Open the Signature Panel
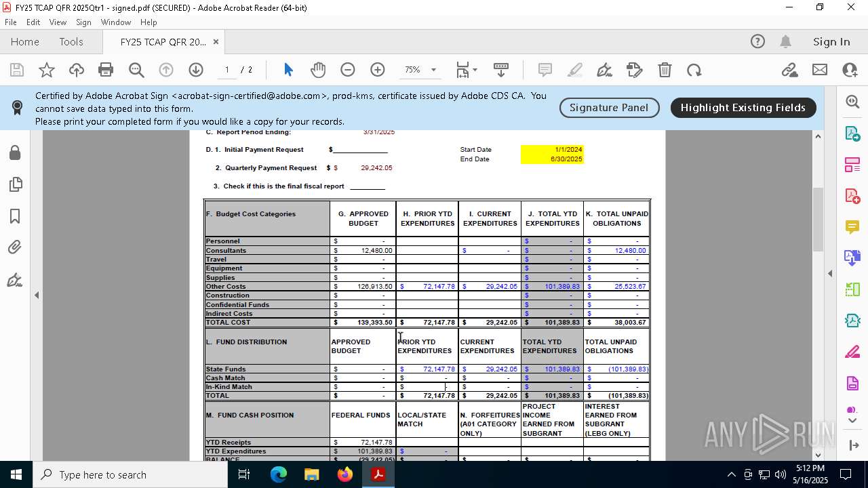This screenshot has width=868, height=488. [609, 107]
